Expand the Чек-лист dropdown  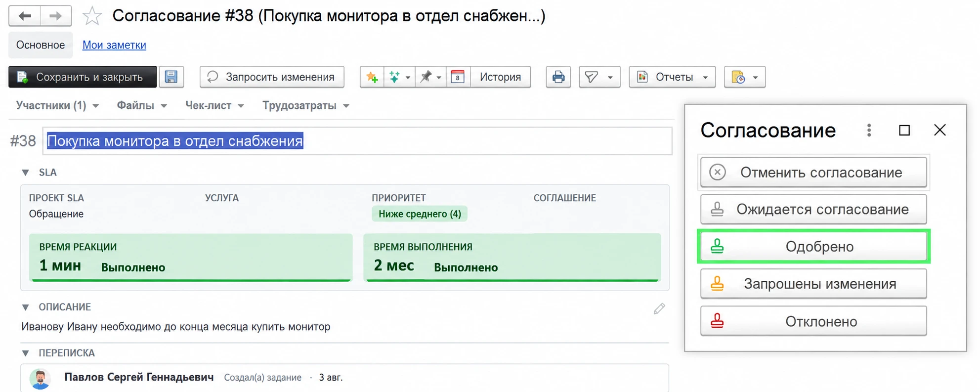coord(214,105)
